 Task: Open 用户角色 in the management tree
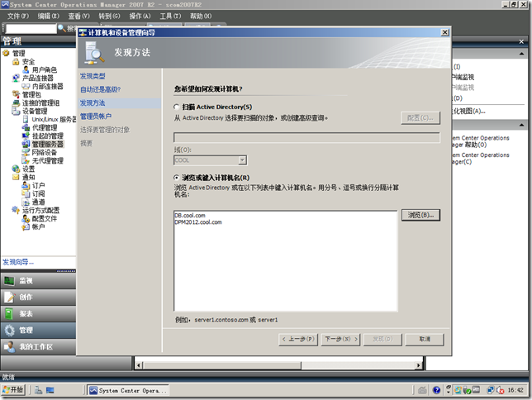pos(45,70)
